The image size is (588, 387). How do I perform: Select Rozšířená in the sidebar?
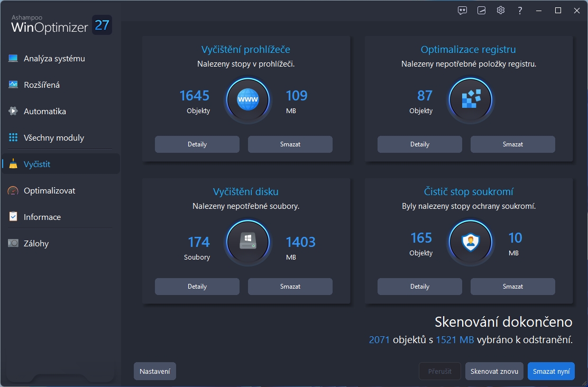click(42, 85)
